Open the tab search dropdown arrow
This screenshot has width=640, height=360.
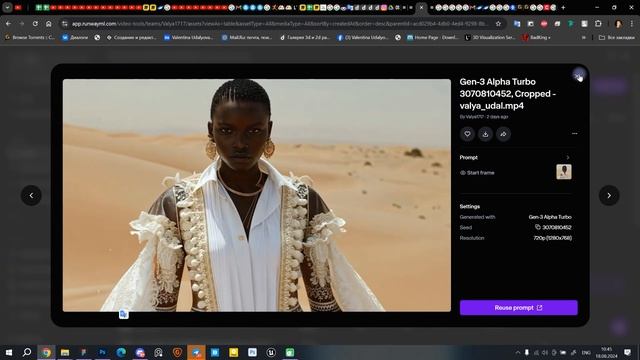coord(7,7)
